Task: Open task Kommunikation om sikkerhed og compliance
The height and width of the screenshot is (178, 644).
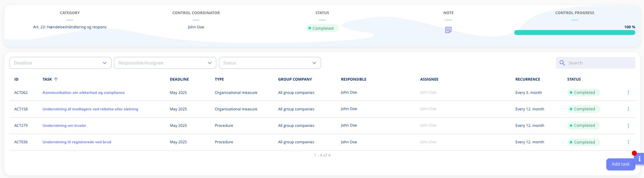Action: pyautogui.click(x=83, y=93)
